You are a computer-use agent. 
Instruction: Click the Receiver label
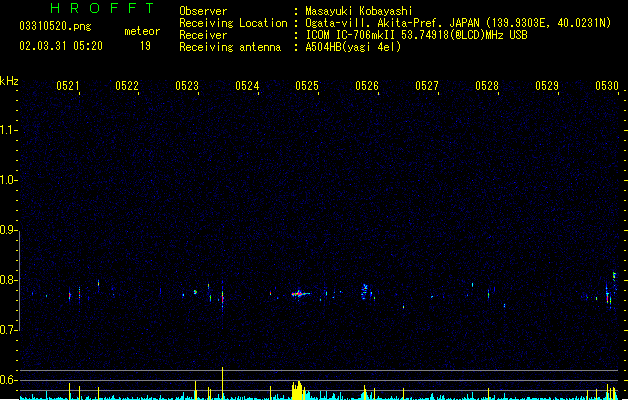tap(203, 35)
